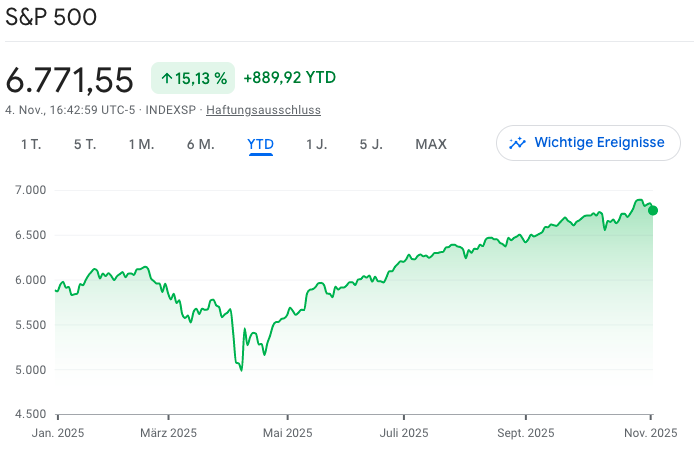Screen dimensions: 694x452
Task: Click the Sept. 2025 axis label
Action: pos(526,433)
